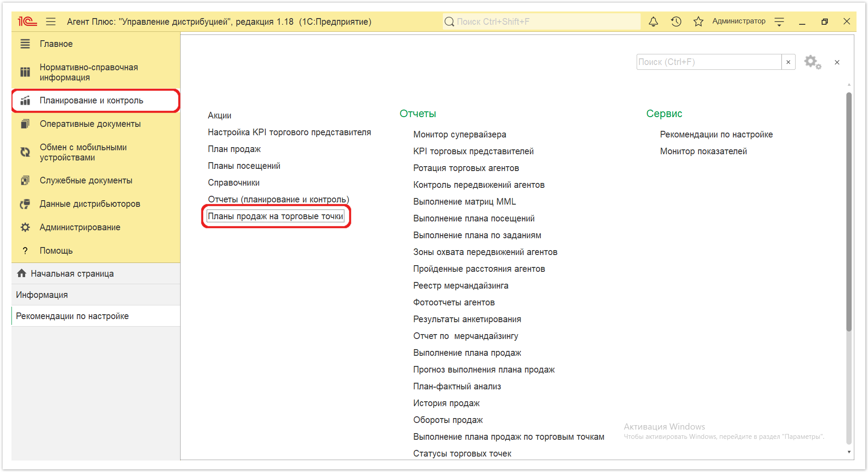Viewport: 868px width, 472px height.
Task: Click the scroll down arrow at panel bottom
Action: [x=849, y=452]
